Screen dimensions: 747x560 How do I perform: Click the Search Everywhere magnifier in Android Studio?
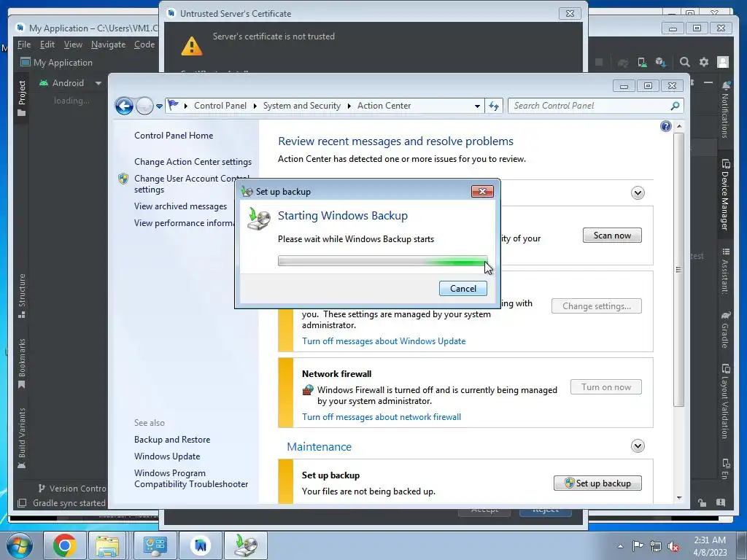click(684, 62)
